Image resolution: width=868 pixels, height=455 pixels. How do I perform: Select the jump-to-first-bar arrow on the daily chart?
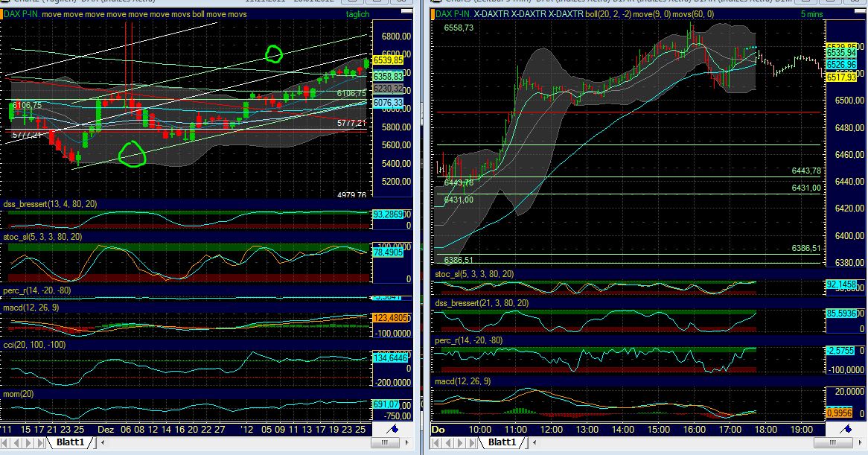(x=4, y=443)
